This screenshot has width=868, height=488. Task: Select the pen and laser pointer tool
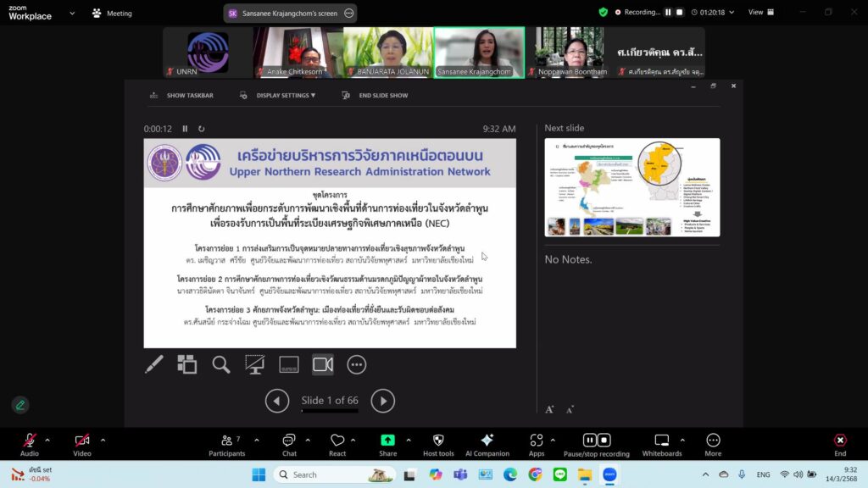154,364
